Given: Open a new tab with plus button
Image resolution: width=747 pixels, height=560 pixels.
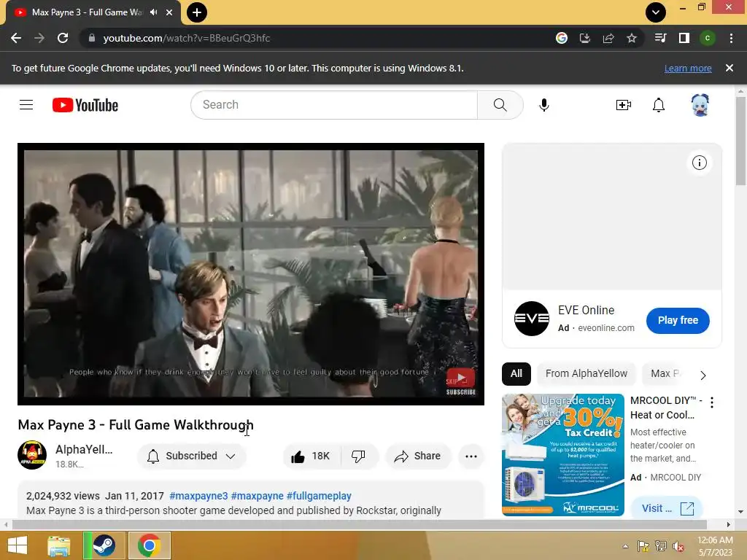Looking at the screenshot, I should pyautogui.click(x=197, y=12).
